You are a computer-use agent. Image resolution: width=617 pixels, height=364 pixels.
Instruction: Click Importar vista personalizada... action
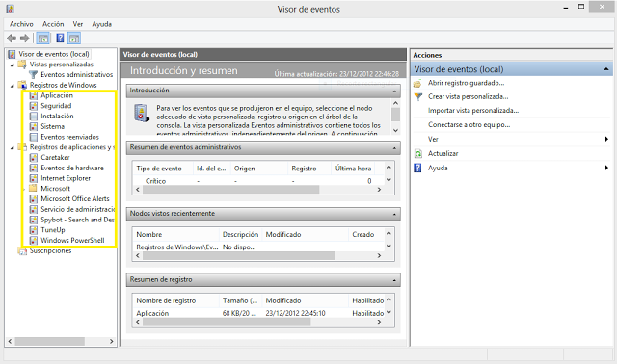473,111
